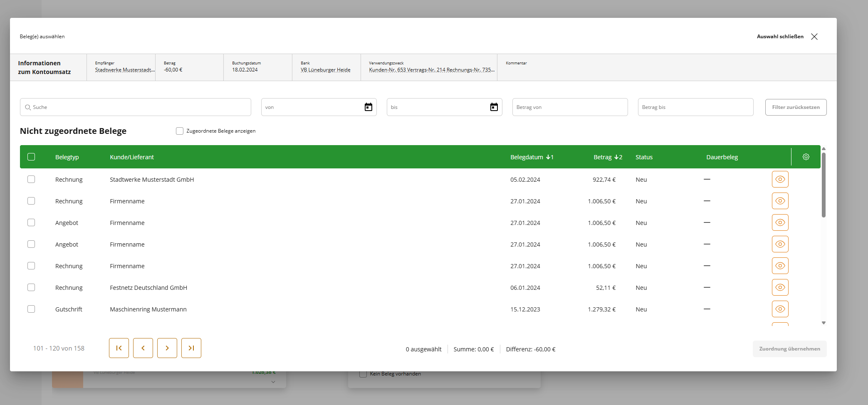Sort by Status column header
Image resolution: width=868 pixels, height=405 pixels.
coord(644,157)
